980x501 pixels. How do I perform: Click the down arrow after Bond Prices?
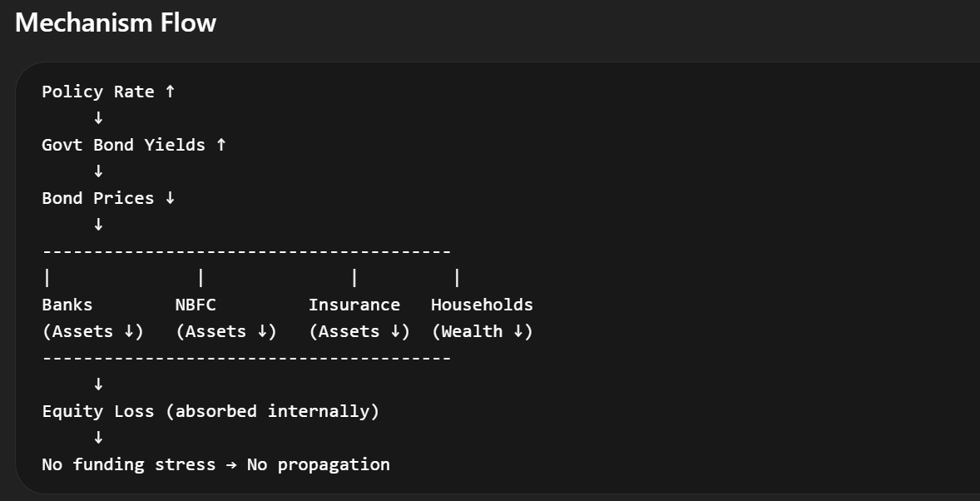(170, 198)
